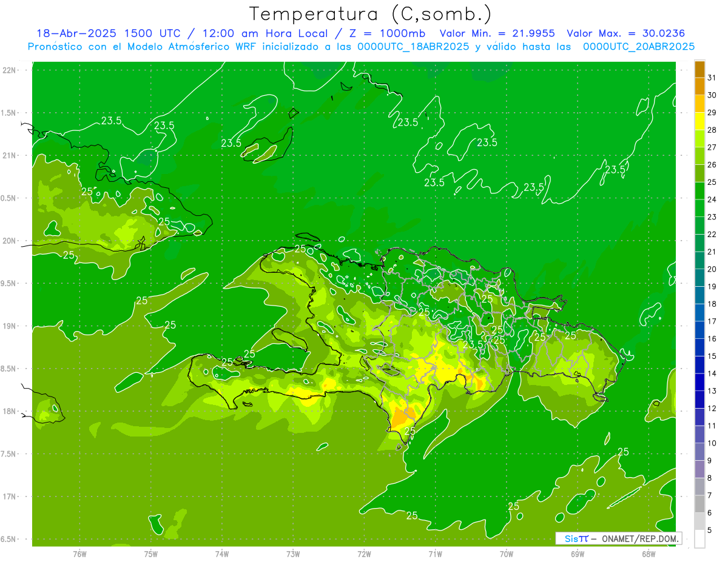Click the '9.5N' latitude axis label
This screenshot has height=562, width=728.
(x=8, y=283)
